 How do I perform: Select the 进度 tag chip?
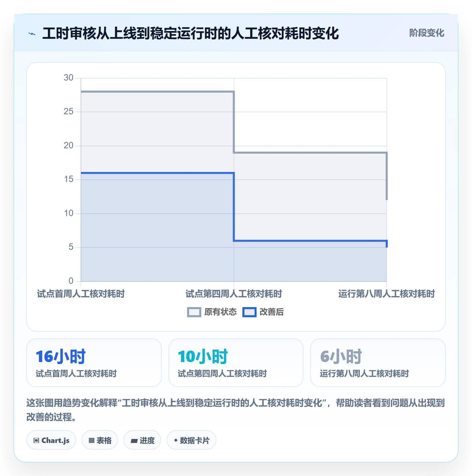point(142,440)
